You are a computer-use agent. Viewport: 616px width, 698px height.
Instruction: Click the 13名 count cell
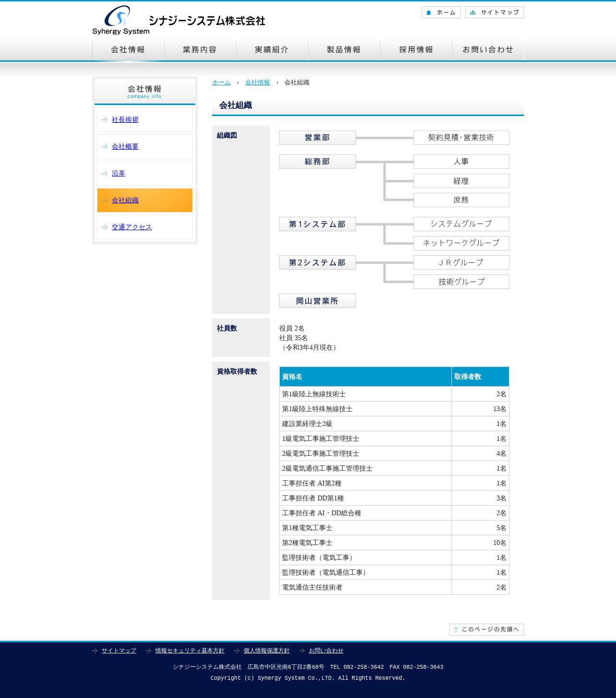coord(480,409)
